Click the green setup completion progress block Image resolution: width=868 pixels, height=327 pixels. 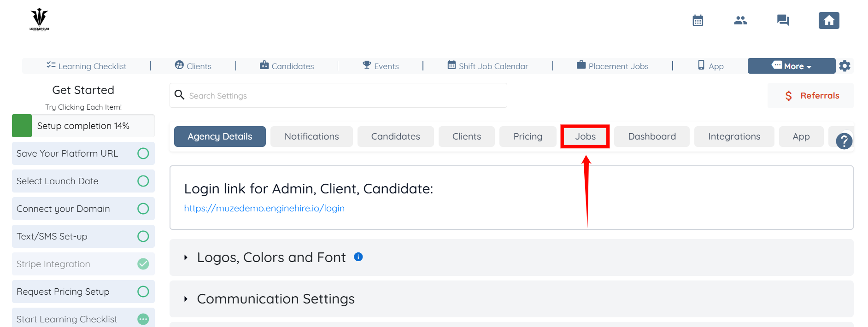click(22, 126)
